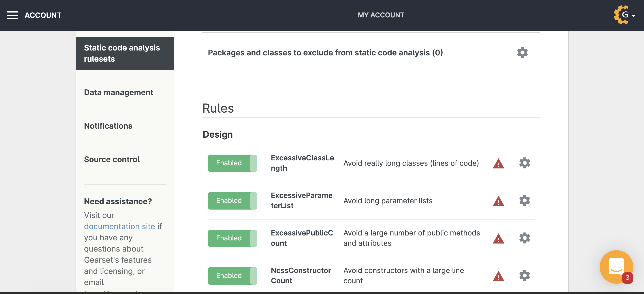Open the hamburger menu in the header
The image size is (644, 294).
point(13,15)
